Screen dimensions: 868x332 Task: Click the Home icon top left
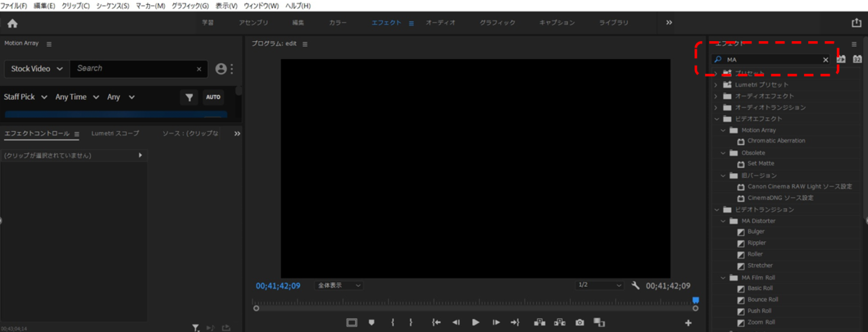[12, 23]
